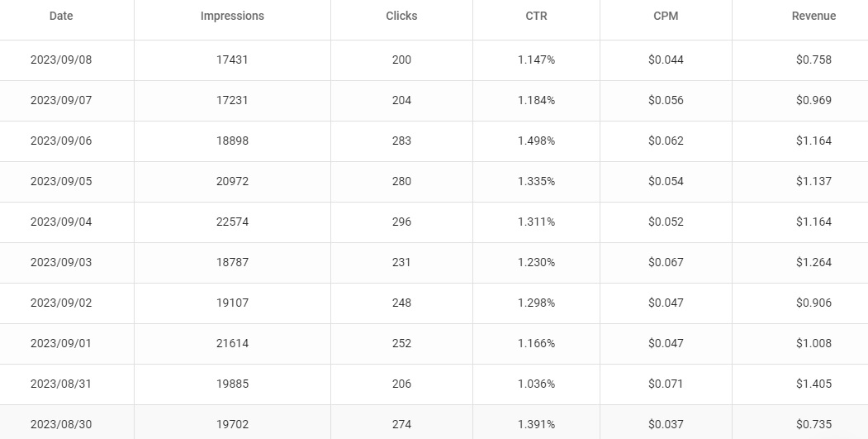Select the CPM column header

666,16
